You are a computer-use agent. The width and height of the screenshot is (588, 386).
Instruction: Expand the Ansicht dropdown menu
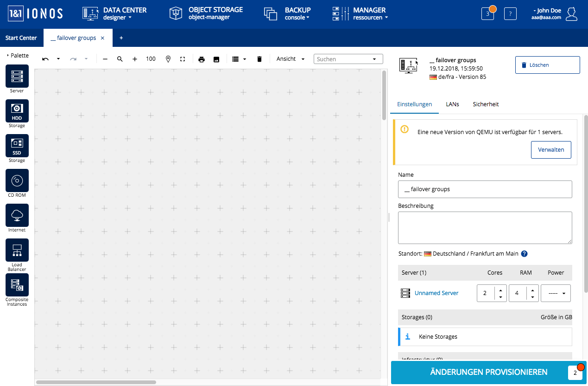pyautogui.click(x=291, y=59)
